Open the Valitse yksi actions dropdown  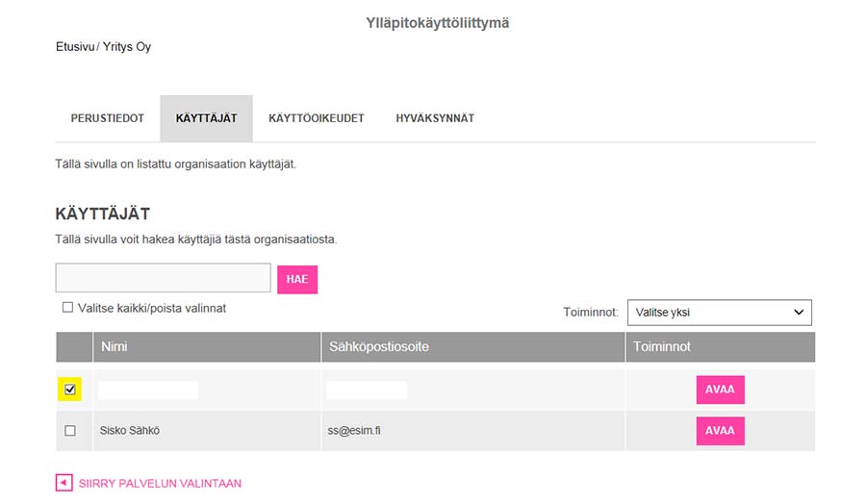[x=720, y=313]
